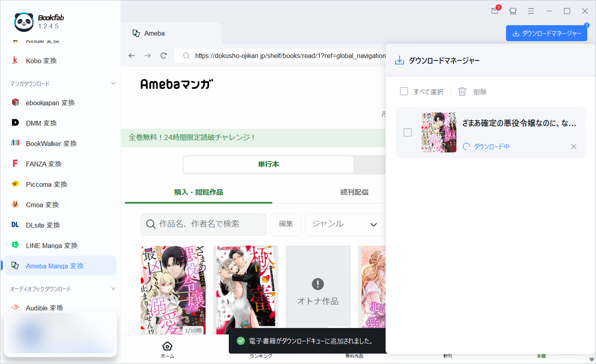Check the すべて選択 checkbox
This screenshot has height=364, width=596.
pos(404,91)
